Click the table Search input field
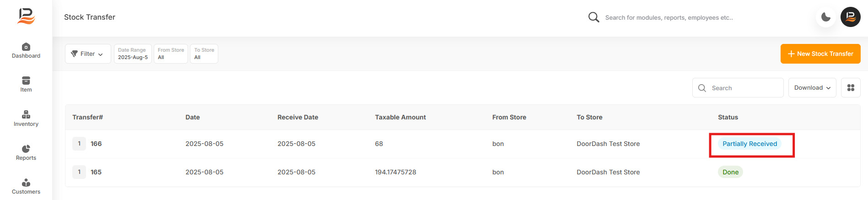 (738, 87)
